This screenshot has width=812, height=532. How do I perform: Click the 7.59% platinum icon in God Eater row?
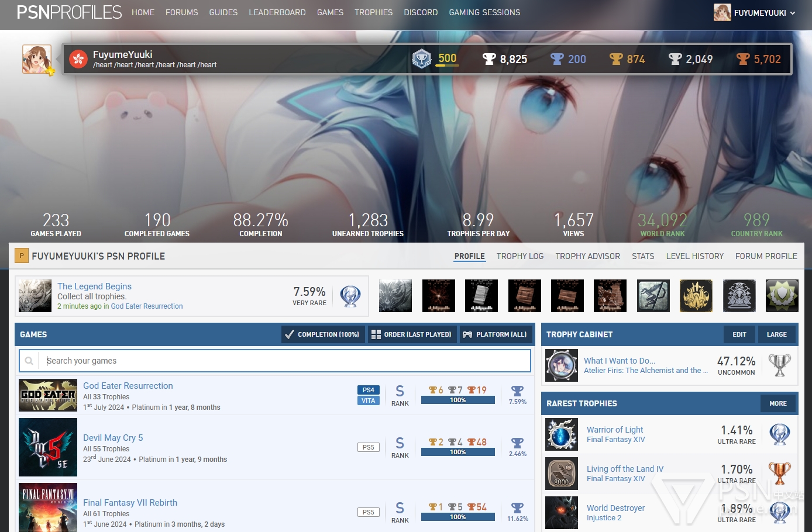(x=517, y=391)
